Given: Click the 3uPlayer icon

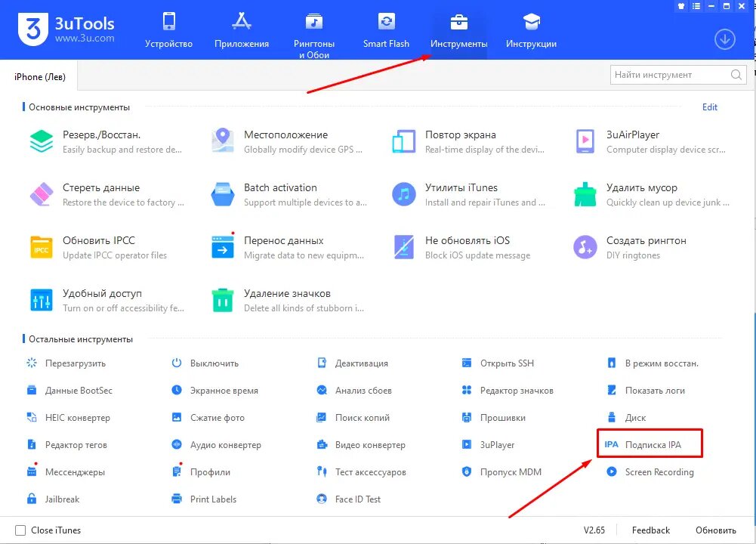Looking at the screenshot, I should (x=467, y=444).
